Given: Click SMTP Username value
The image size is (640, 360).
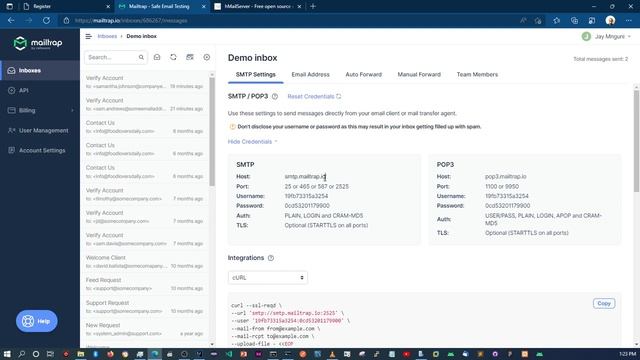Looking at the screenshot, I should 306,196.
